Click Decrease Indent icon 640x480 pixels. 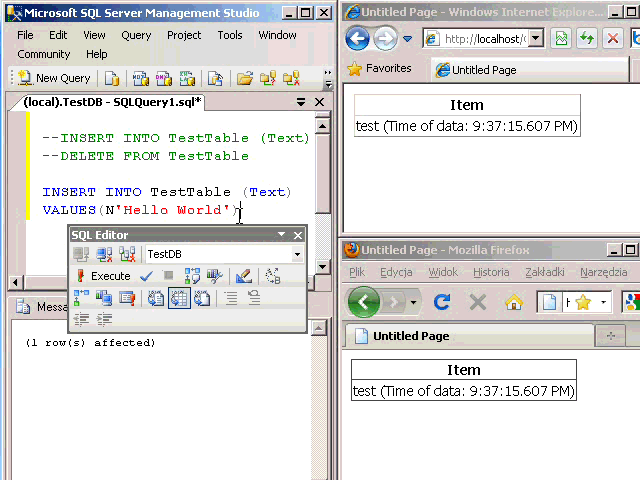pos(81,319)
